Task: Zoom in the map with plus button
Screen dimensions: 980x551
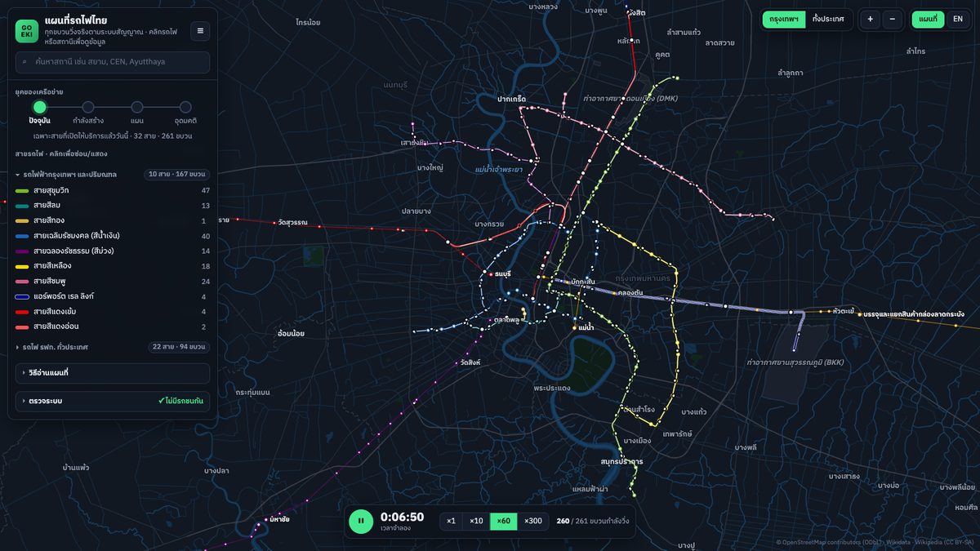Action: tap(871, 19)
